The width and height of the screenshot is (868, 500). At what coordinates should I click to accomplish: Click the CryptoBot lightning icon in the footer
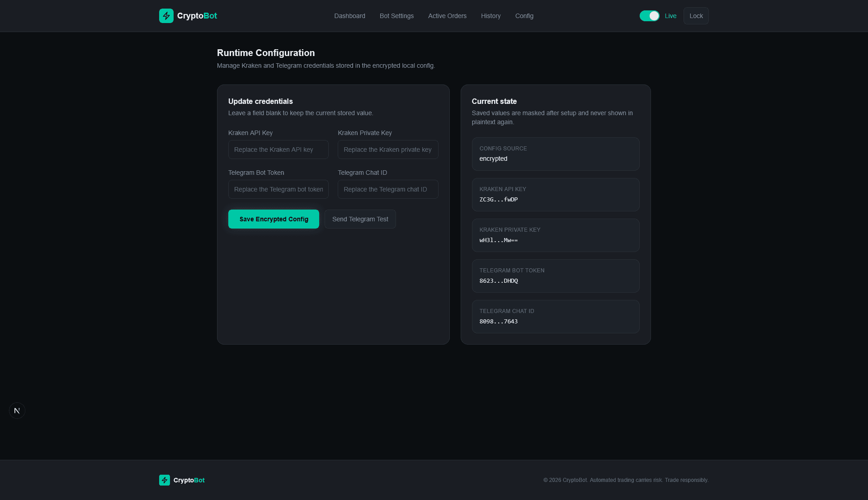[164, 480]
